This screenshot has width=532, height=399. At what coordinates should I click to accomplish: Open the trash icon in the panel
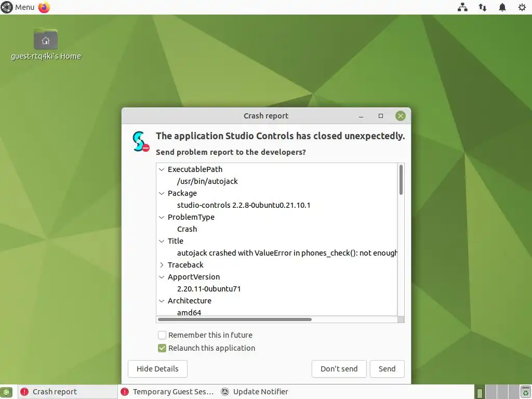click(526, 392)
